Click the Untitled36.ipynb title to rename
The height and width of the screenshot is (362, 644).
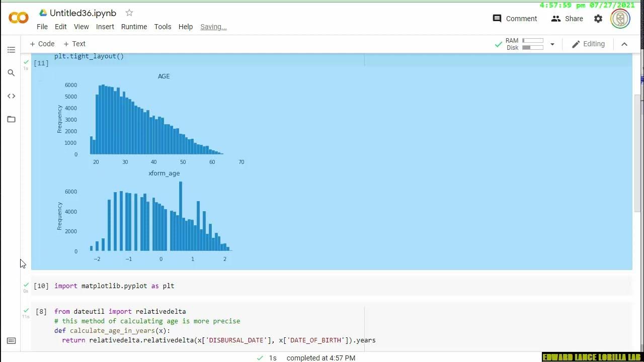pos(83,13)
